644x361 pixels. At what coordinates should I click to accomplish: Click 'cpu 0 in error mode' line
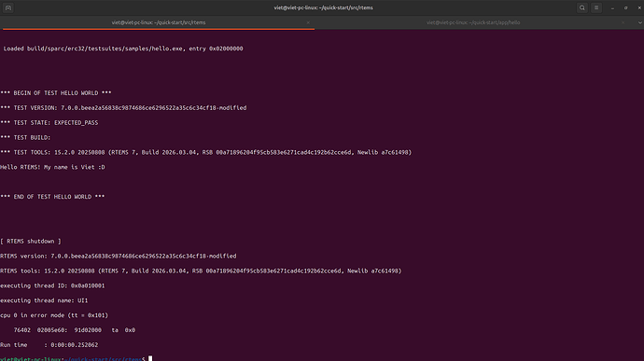(x=54, y=315)
